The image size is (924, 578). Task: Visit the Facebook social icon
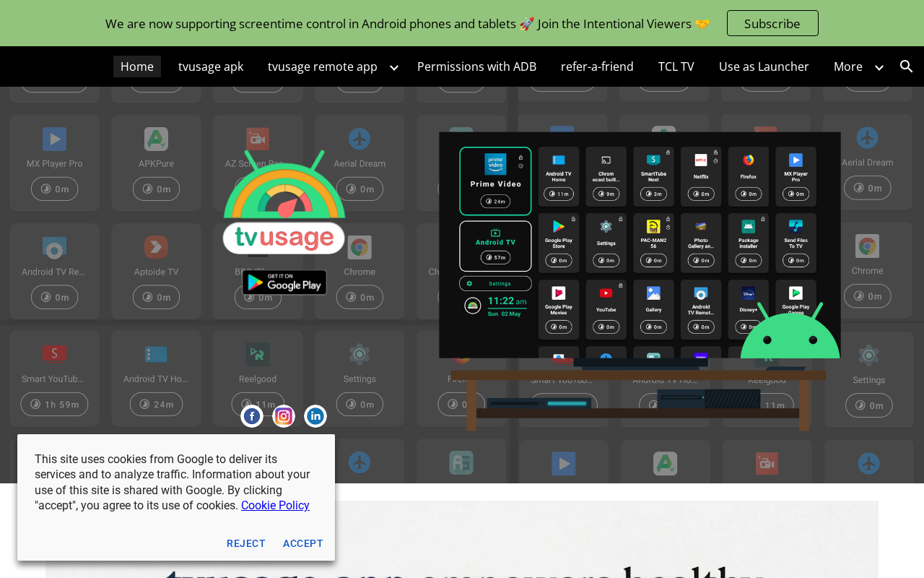252,416
